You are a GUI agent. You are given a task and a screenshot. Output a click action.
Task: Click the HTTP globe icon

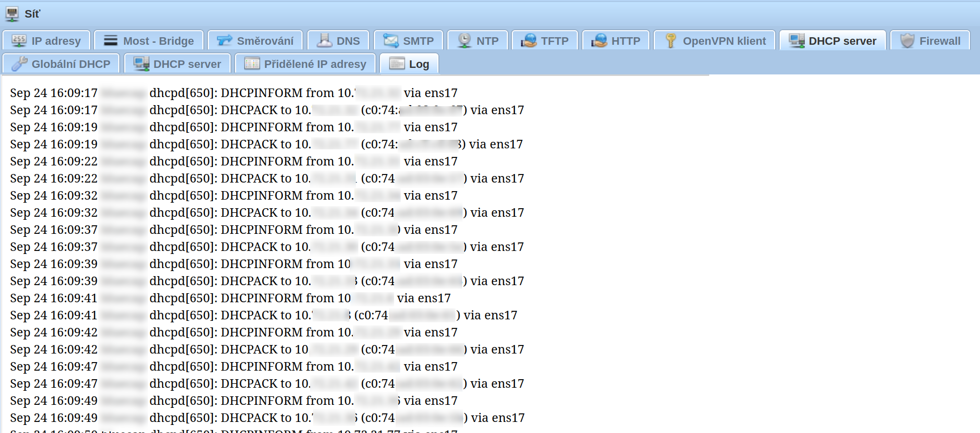(599, 41)
